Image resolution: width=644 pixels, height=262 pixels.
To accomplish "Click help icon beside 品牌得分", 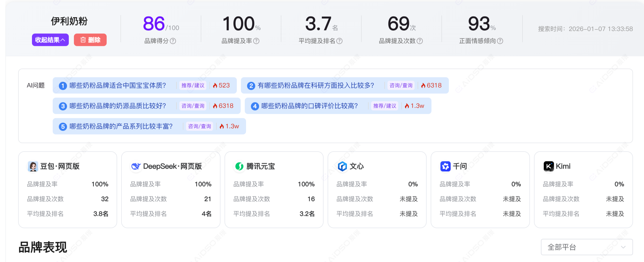I will pyautogui.click(x=173, y=41).
